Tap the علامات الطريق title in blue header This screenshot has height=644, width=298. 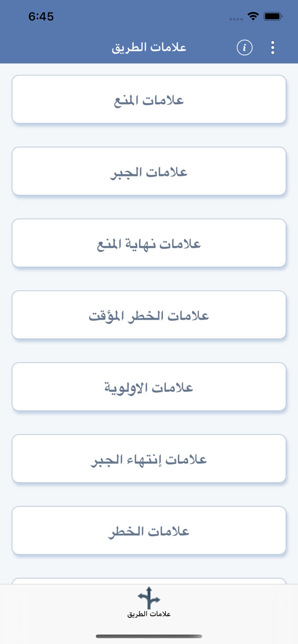(x=149, y=47)
